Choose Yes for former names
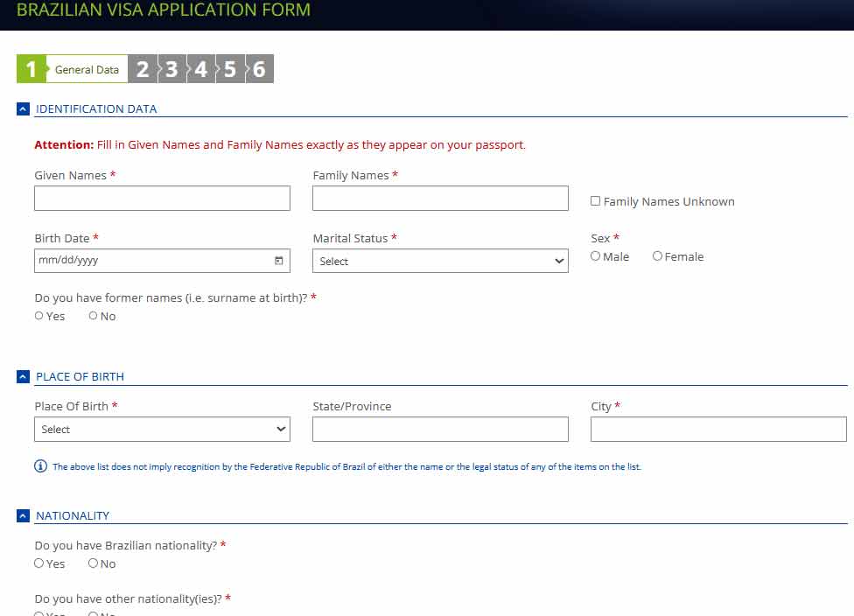 tap(39, 316)
